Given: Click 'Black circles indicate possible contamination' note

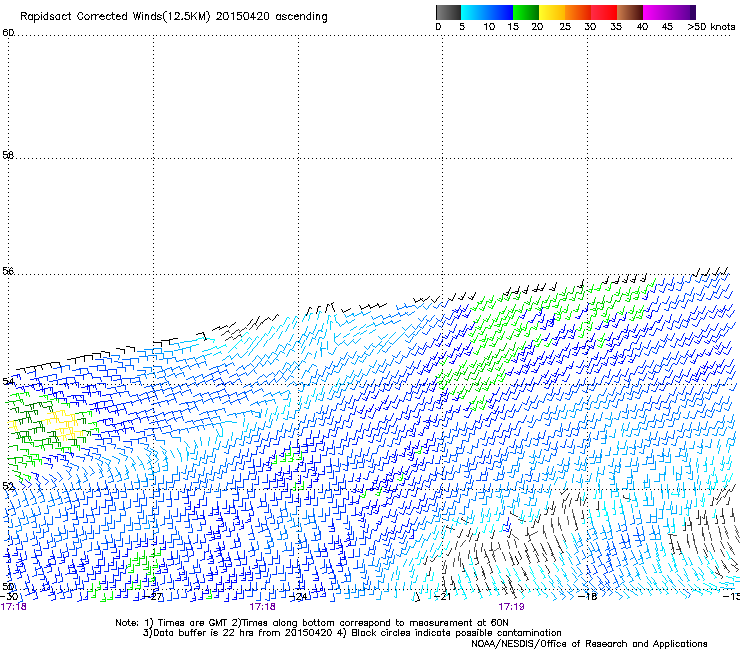Looking at the screenshot, I should pos(456,633).
